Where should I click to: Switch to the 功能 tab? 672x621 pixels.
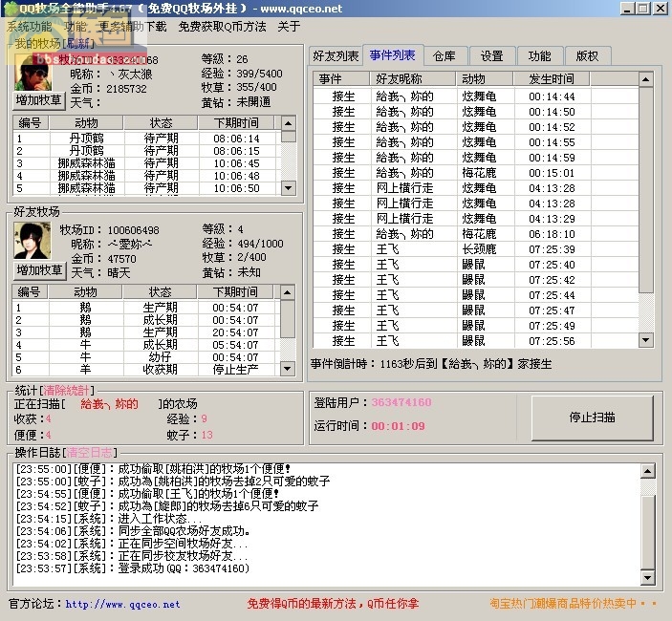pyautogui.click(x=539, y=55)
